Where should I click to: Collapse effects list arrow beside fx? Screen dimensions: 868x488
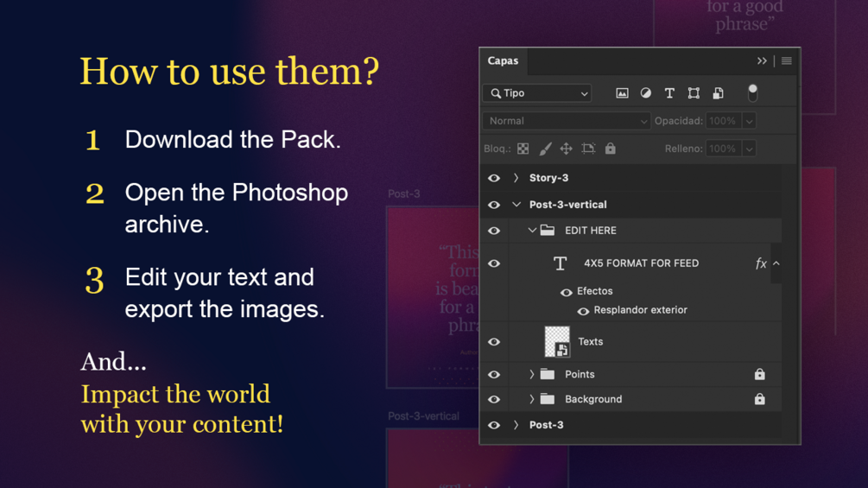pos(776,263)
